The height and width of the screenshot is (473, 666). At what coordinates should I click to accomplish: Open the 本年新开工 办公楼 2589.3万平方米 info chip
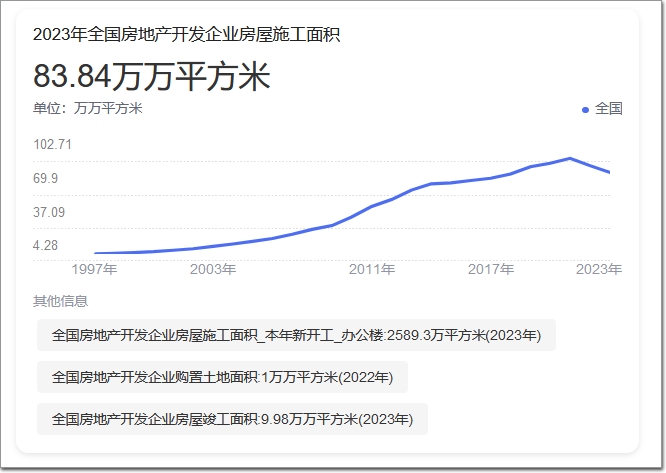296,335
